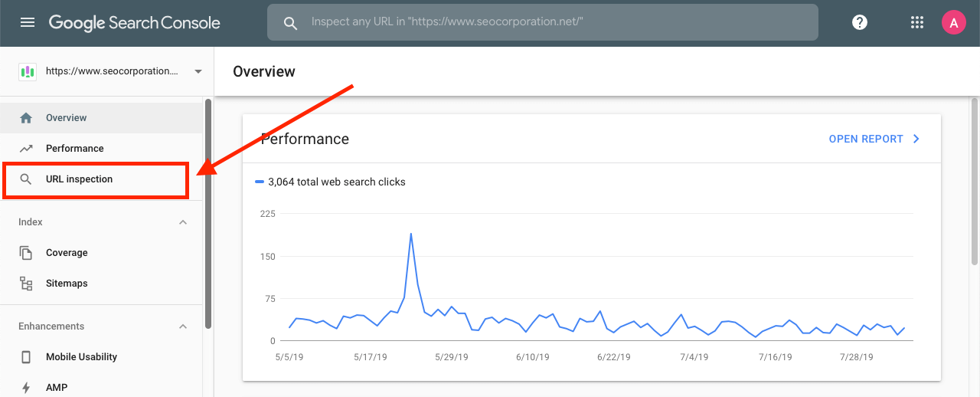
Task: Click the Mobile Usability phone icon
Action: coord(26,357)
